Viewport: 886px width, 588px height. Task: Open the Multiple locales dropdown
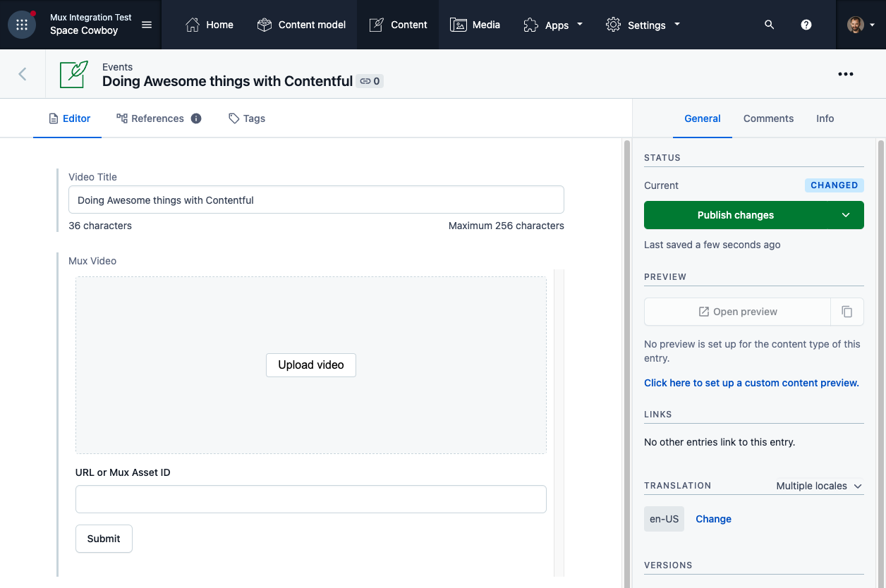pyautogui.click(x=820, y=486)
